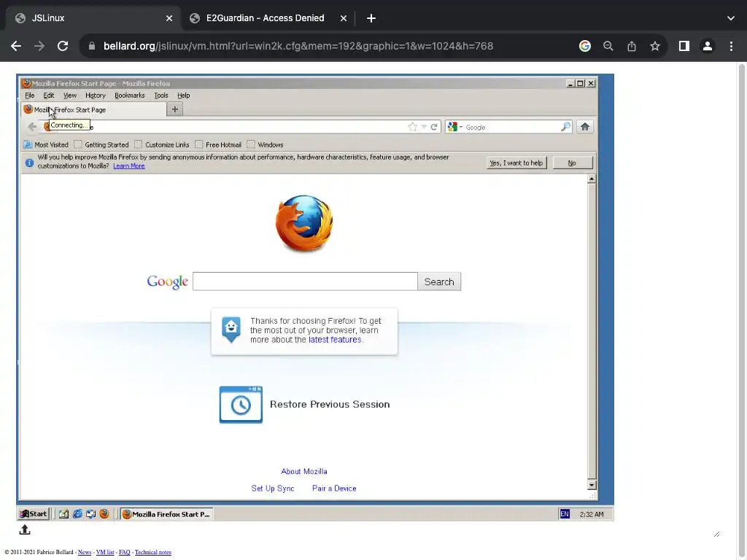Open Firefox Help menu
747x560 pixels.
[183, 96]
